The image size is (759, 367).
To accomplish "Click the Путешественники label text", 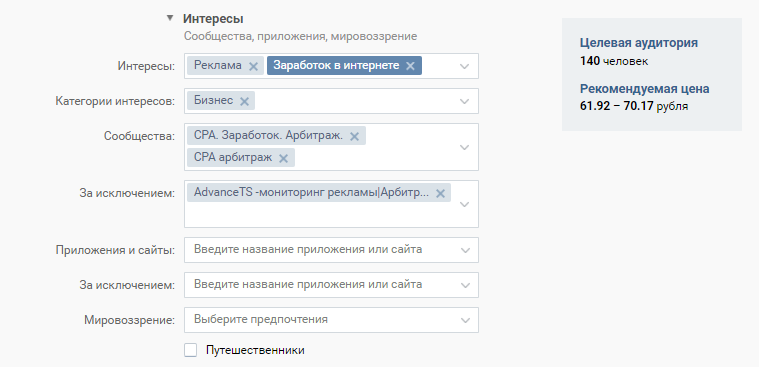I will pos(255,350).
